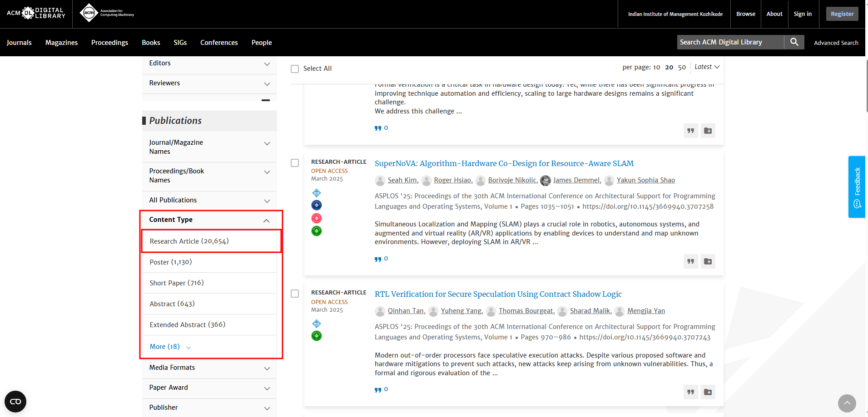Check the Select All checkbox
Screen dimensions: 868x417
point(295,69)
